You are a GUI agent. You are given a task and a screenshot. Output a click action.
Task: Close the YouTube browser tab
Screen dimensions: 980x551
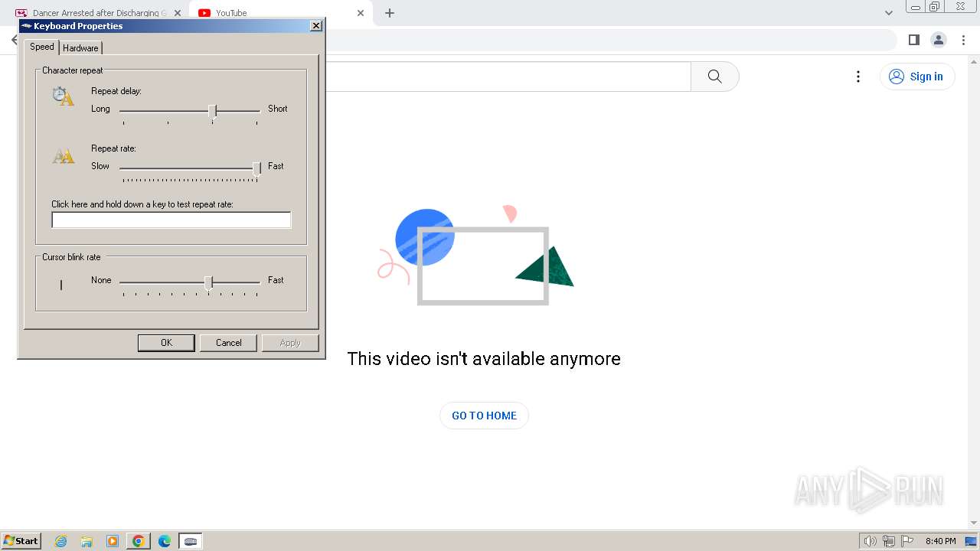(360, 13)
